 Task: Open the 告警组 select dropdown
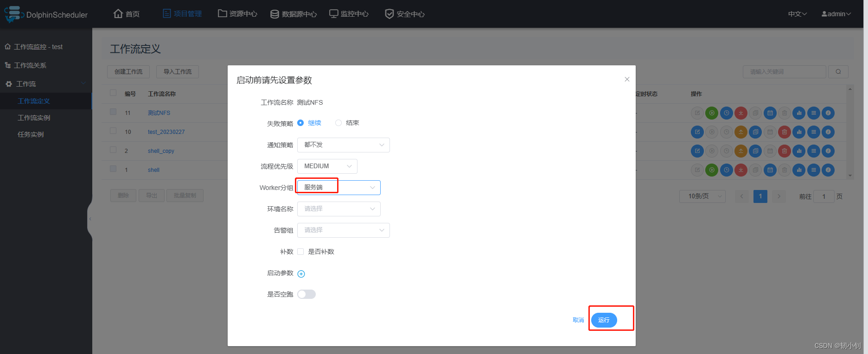pos(344,230)
